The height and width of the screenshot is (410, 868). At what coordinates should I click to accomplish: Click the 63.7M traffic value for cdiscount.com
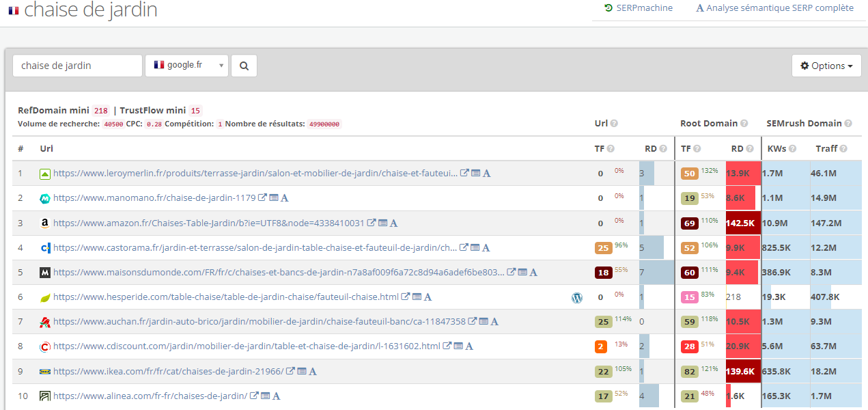pyautogui.click(x=824, y=346)
